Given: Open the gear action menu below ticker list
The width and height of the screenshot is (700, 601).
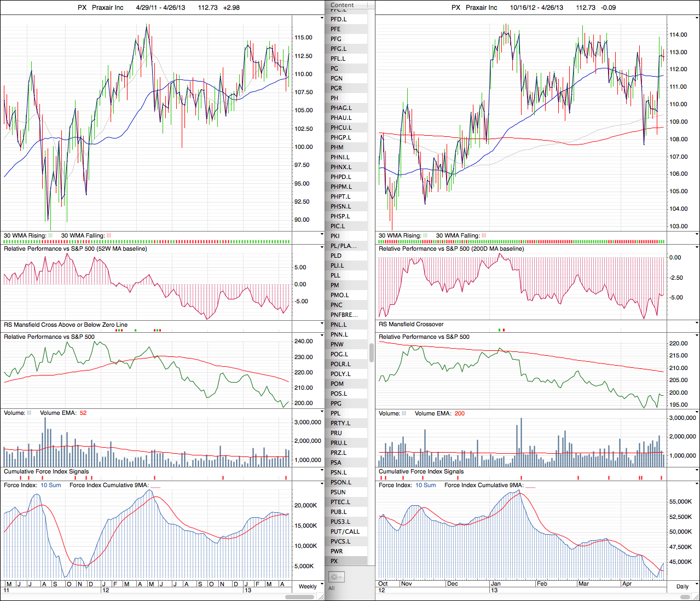Looking at the screenshot, I should pos(336,577).
